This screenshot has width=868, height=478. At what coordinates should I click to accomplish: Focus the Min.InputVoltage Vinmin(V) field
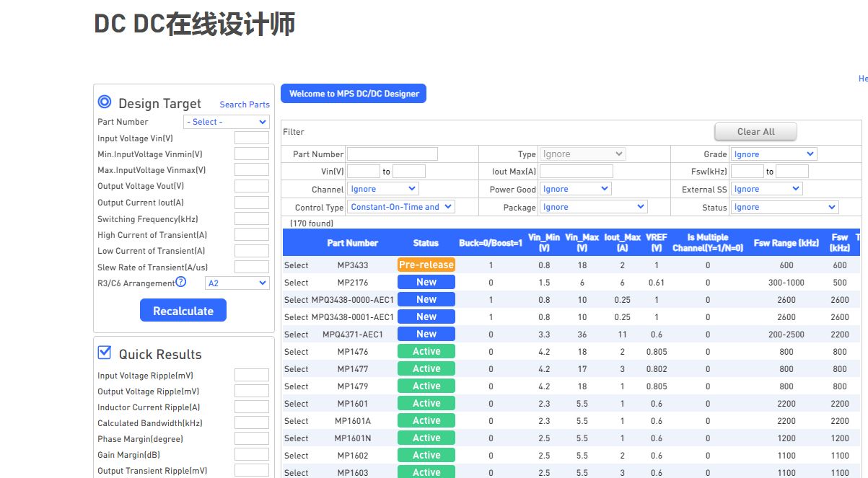coord(252,154)
